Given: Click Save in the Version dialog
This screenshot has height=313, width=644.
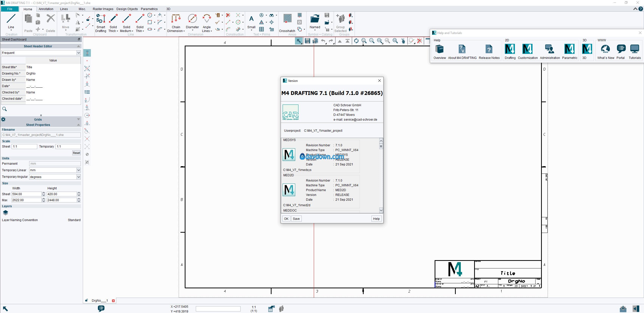Looking at the screenshot, I should click(296, 219).
